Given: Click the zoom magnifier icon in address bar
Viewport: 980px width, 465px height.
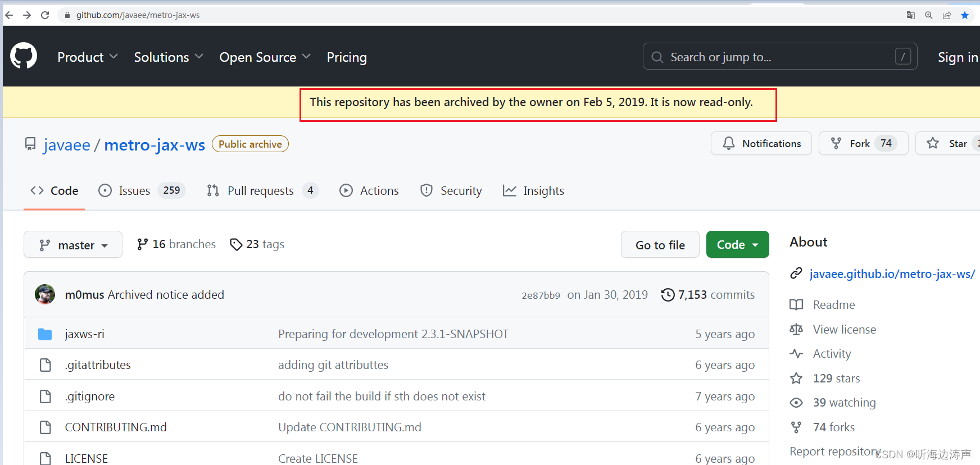Looking at the screenshot, I should 929,15.
